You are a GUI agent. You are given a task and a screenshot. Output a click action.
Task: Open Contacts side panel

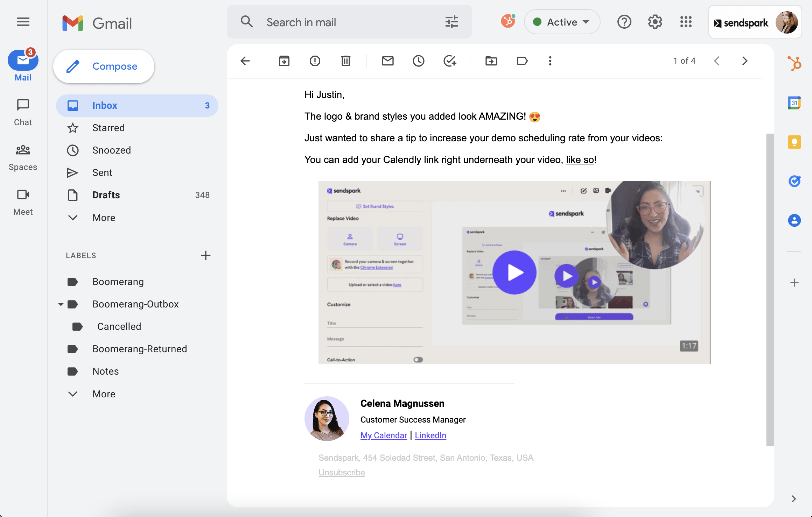794,220
